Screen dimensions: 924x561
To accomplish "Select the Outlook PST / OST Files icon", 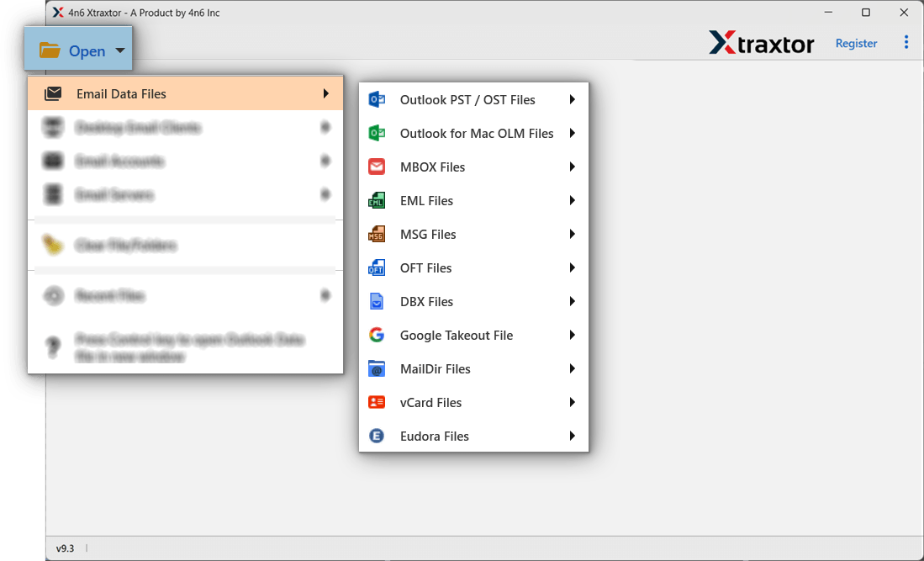I will pyautogui.click(x=377, y=99).
